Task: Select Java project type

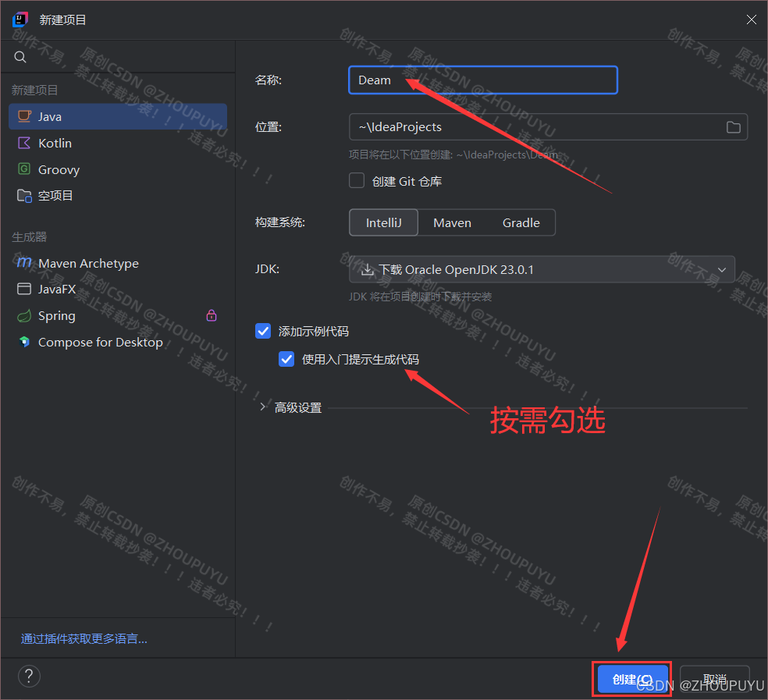Action: pyautogui.click(x=118, y=116)
